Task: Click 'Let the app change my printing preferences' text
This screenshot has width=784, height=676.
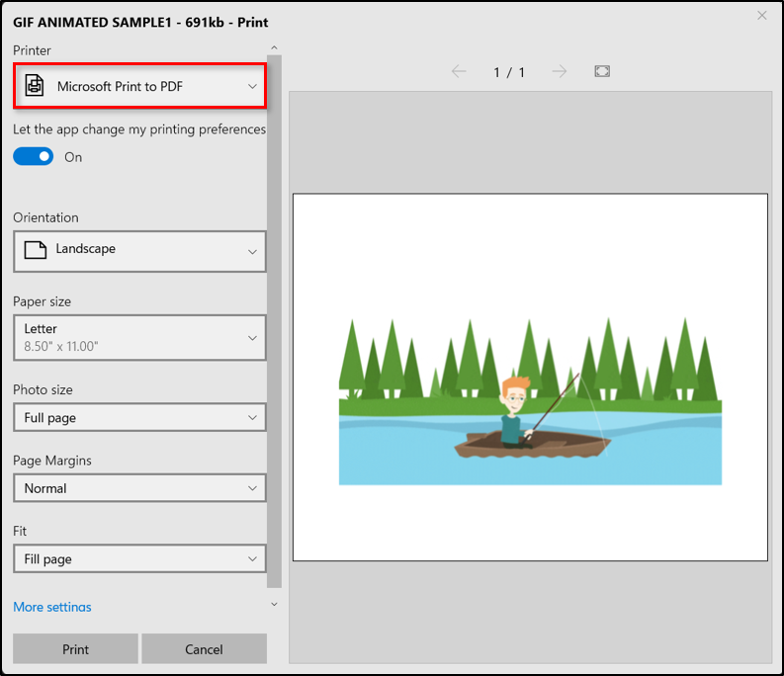Action: (139, 129)
